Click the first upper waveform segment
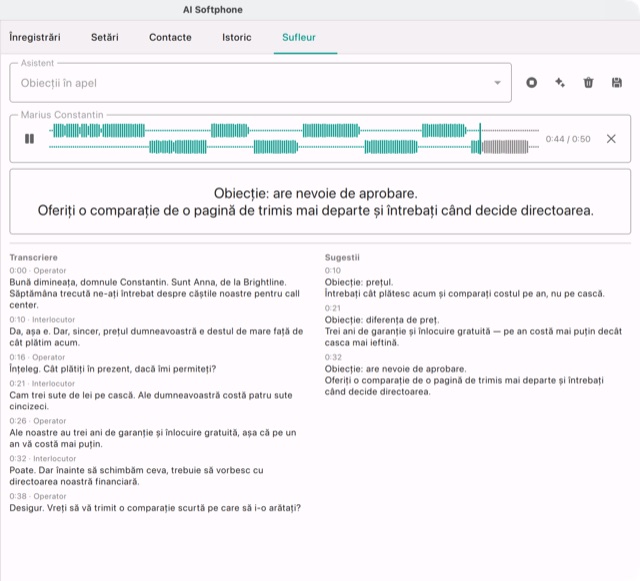Viewport: 640px width, 581px height. 99,131
